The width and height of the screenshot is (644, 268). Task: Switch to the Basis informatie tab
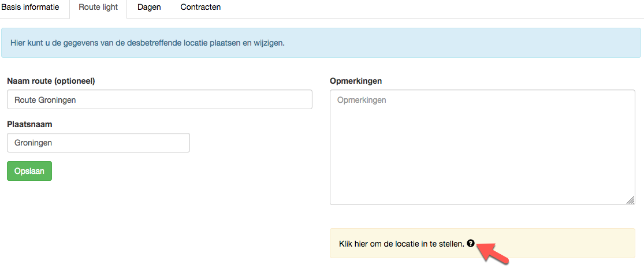click(x=30, y=8)
